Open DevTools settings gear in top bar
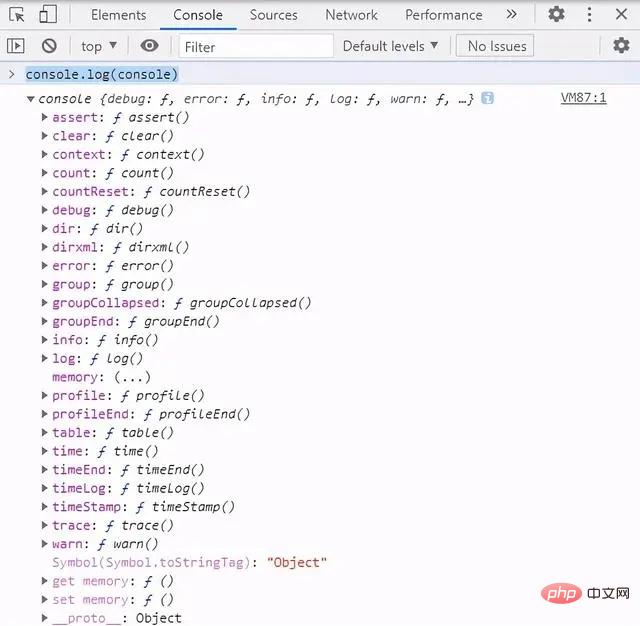This screenshot has height=626, width=640. pos(556,15)
